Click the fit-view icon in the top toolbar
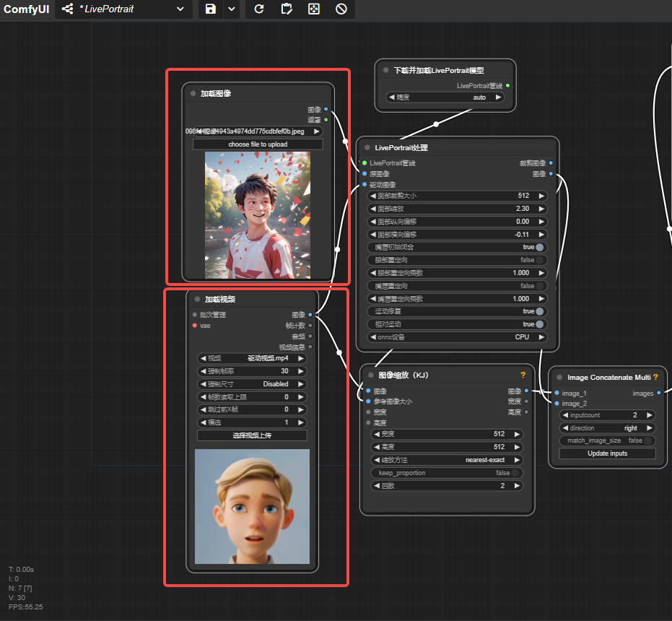 coord(314,9)
